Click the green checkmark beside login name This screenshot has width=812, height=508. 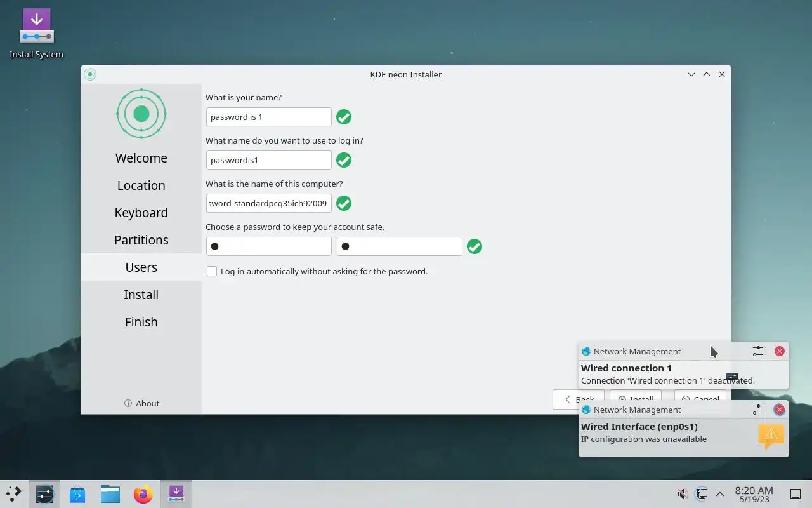344,160
